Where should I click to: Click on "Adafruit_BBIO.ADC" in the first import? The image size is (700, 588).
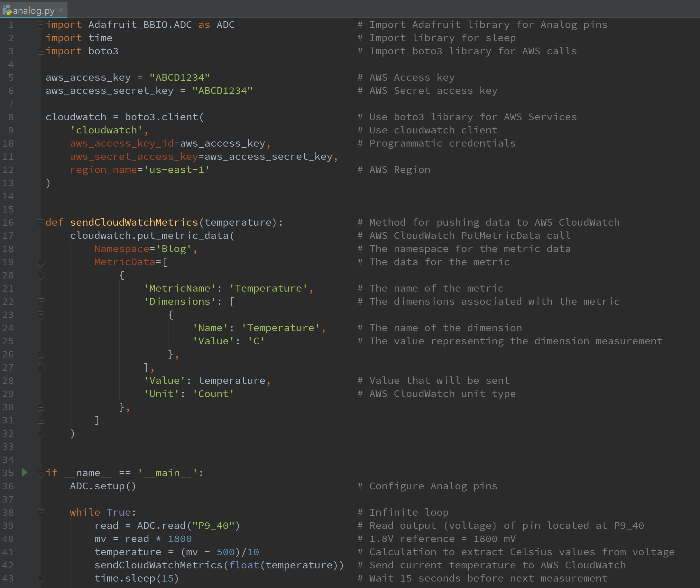tap(140, 25)
